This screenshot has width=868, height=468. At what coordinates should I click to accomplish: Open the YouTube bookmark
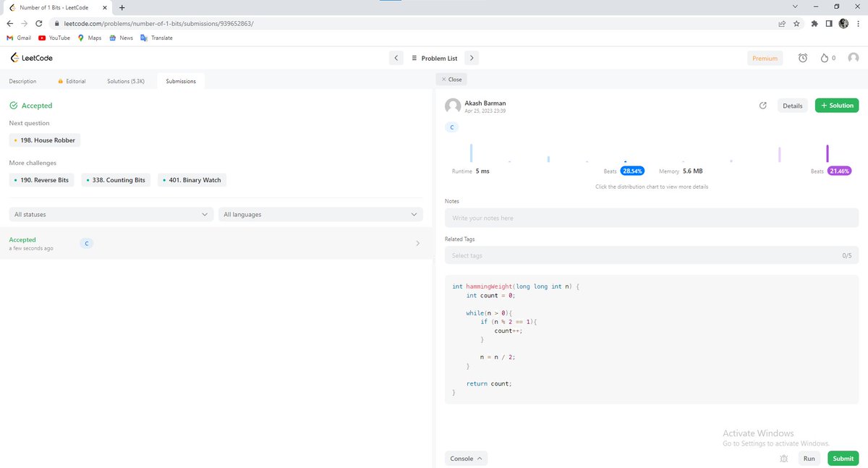click(x=54, y=38)
